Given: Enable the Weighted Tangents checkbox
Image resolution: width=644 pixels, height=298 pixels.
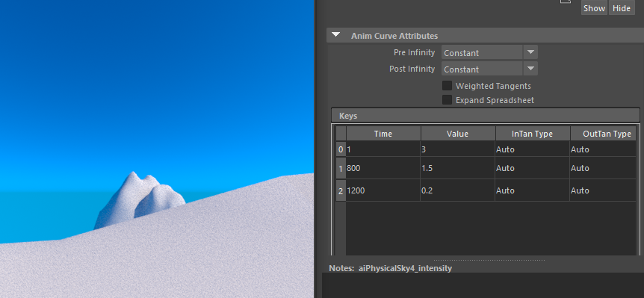Looking at the screenshot, I should click(x=447, y=86).
